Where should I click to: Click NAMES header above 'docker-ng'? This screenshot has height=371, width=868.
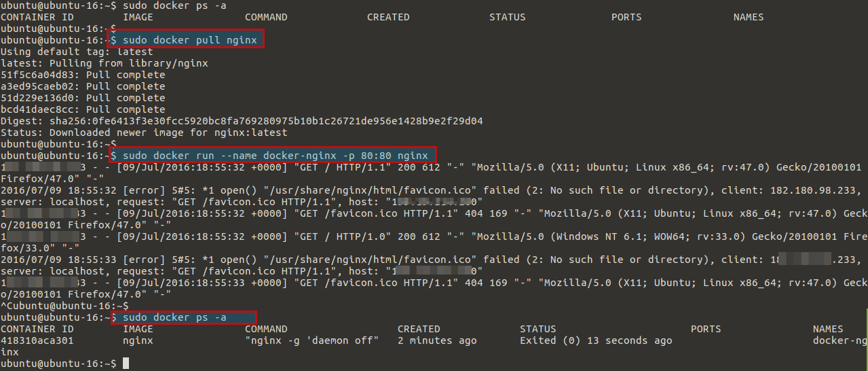[x=828, y=329]
